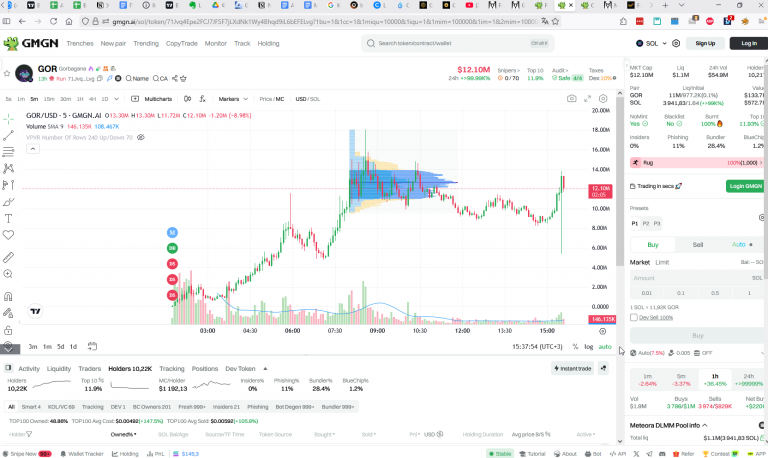Copy the GOR contract address
The width and height of the screenshot is (768, 458).
(100, 78)
